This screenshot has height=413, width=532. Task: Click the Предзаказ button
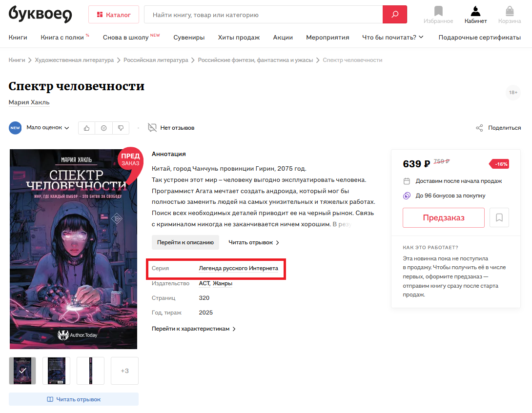pyautogui.click(x=444, y=217)
